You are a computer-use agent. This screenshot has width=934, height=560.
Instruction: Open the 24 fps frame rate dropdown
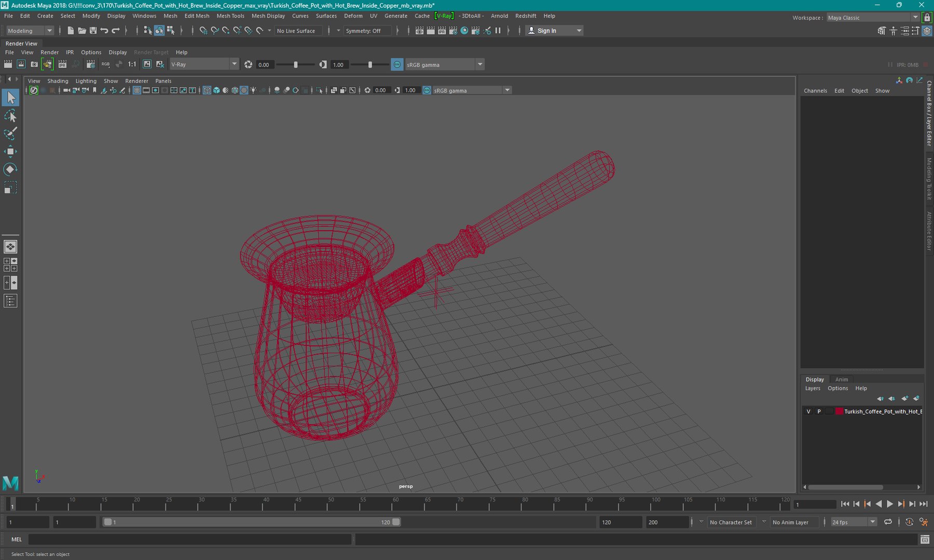(x=854, y=522)
